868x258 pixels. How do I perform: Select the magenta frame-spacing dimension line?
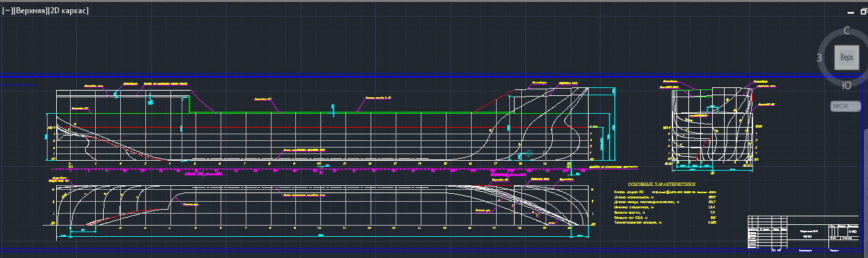click(x=317, y=169)
